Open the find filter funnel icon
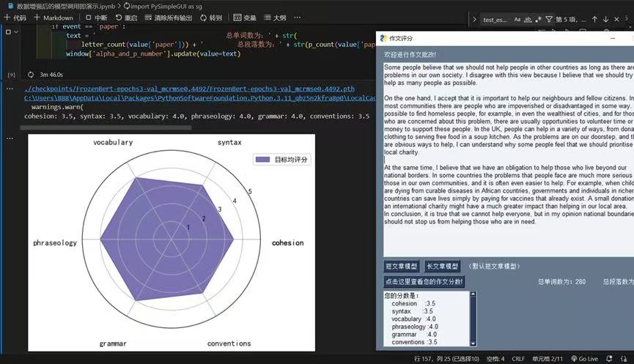 pyautogui.click(x=549, y=19)
